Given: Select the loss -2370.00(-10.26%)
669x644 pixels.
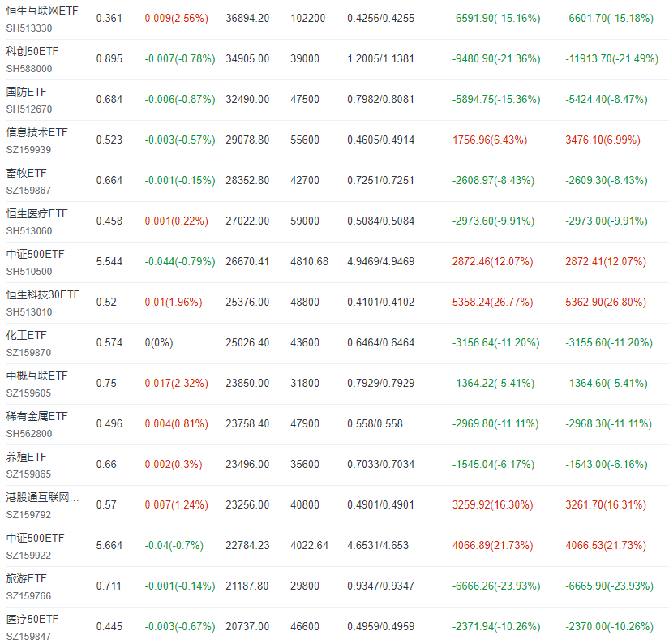Looking at the screenshot, I should click(x=609, y=626).
